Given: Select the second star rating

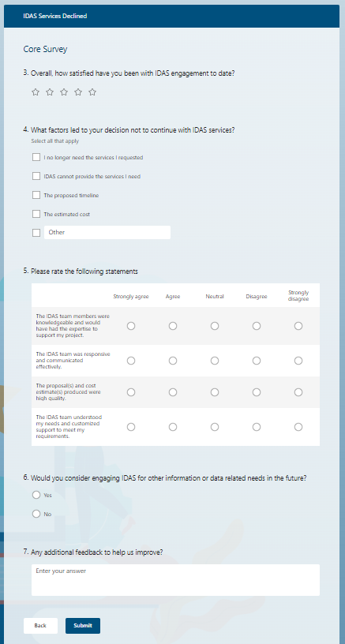Looking at the screenshot, I should [x=50, y=92].
